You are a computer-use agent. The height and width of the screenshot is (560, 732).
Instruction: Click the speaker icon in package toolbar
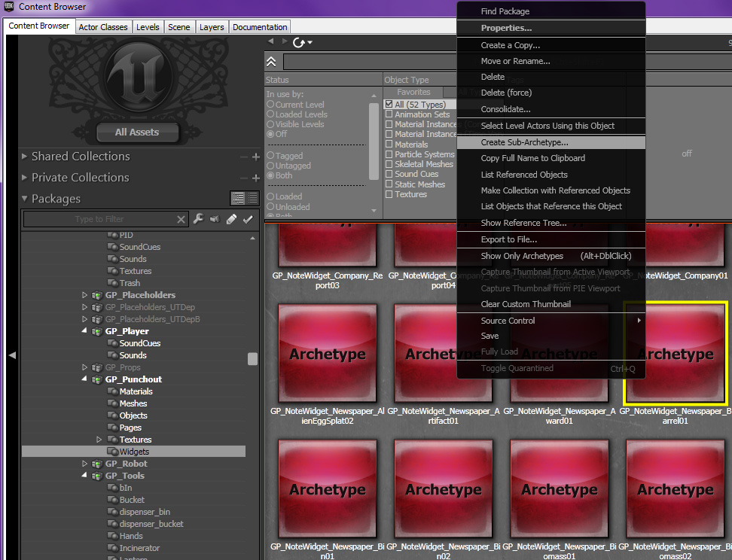pyautogui.click(x=215, y=219)
